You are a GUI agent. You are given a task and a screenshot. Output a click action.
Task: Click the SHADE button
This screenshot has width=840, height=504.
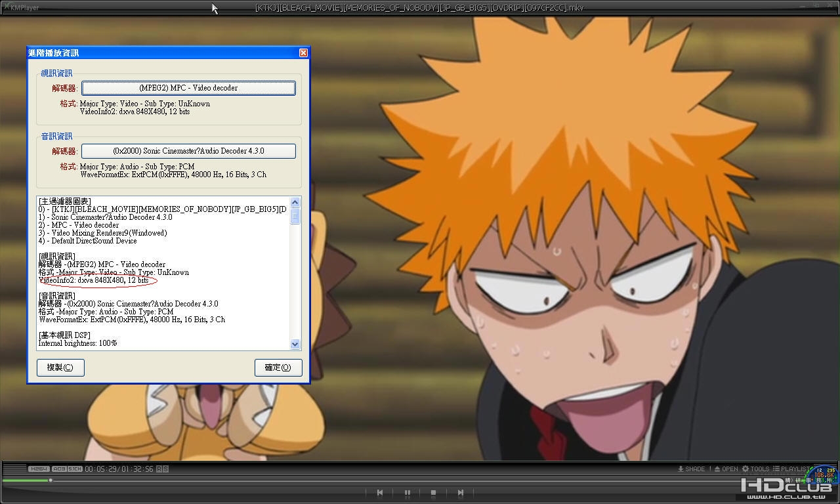[x=691, y=469]
